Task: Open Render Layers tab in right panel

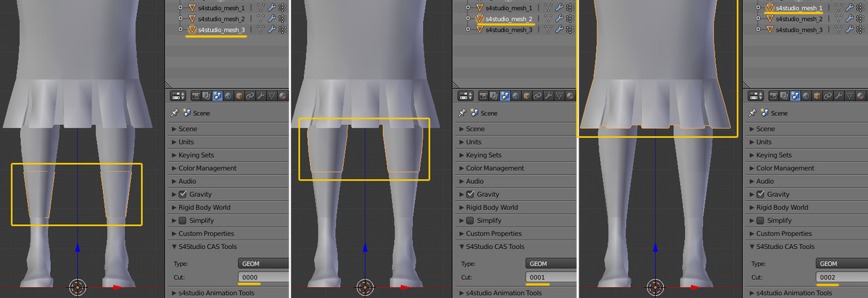Action: 784,96
